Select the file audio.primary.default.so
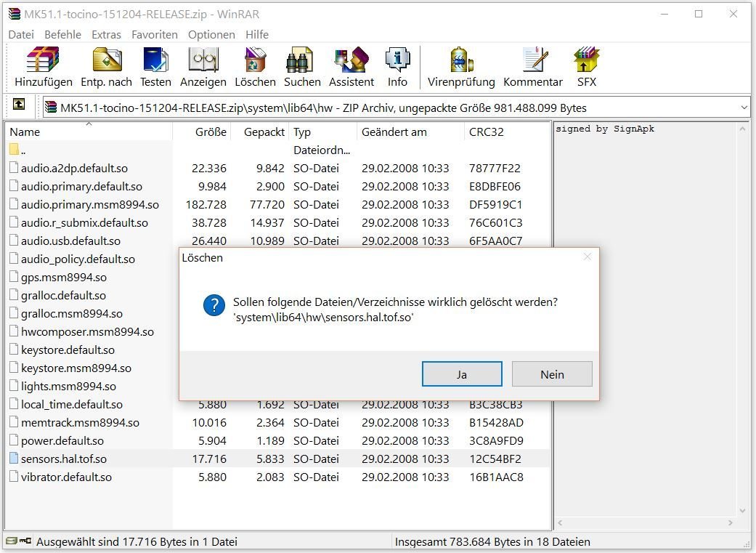 pyautogui.click(x=81, y=186)
